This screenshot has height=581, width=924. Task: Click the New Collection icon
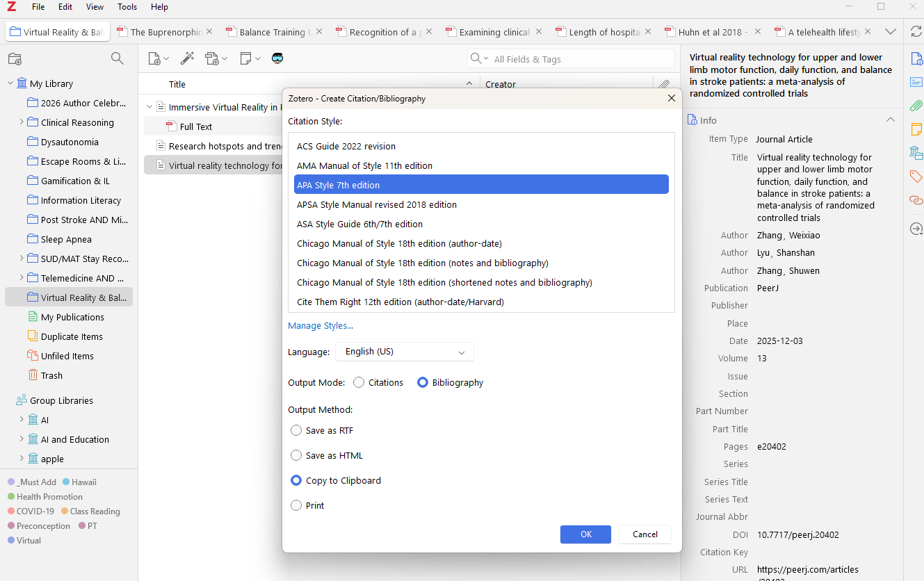pyautogui.click(x=15, y=58)
